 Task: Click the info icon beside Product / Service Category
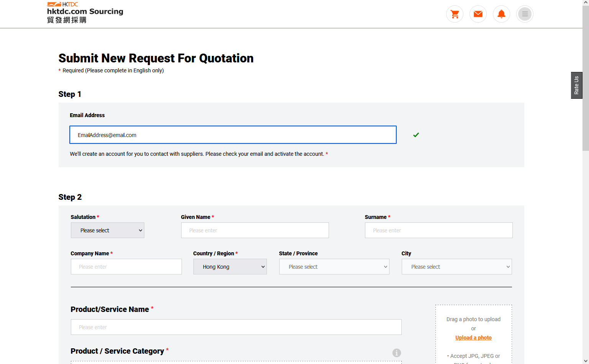(x=397, y=353)
